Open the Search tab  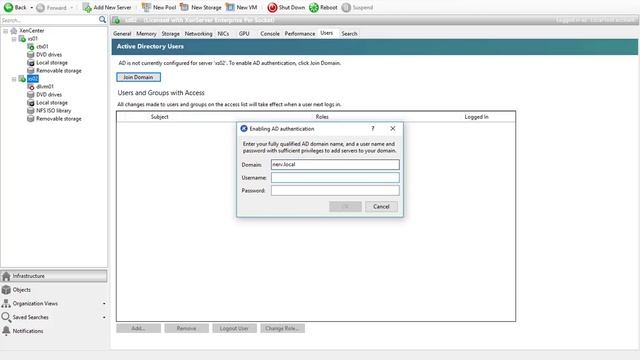tap(349, 33)
